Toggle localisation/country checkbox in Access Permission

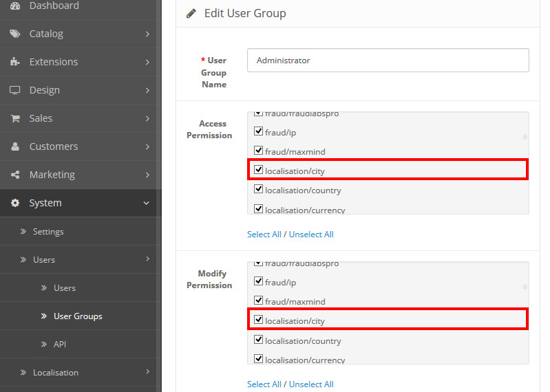259,190
